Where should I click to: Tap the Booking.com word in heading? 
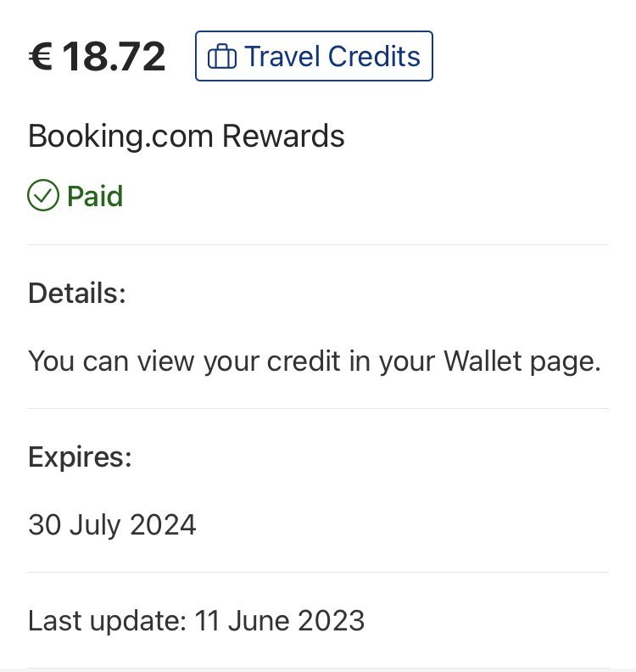coord(121,136)
